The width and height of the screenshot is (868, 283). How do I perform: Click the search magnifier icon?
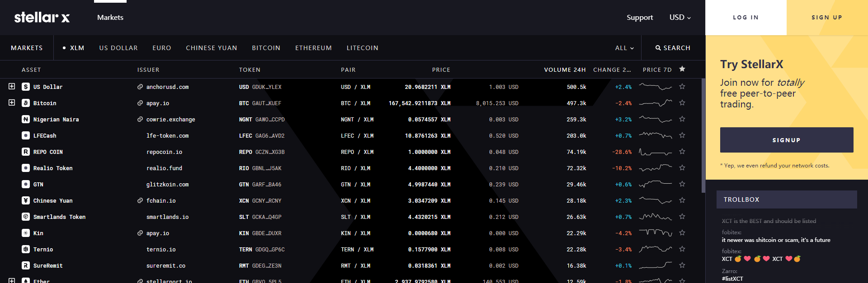point(658,48)
